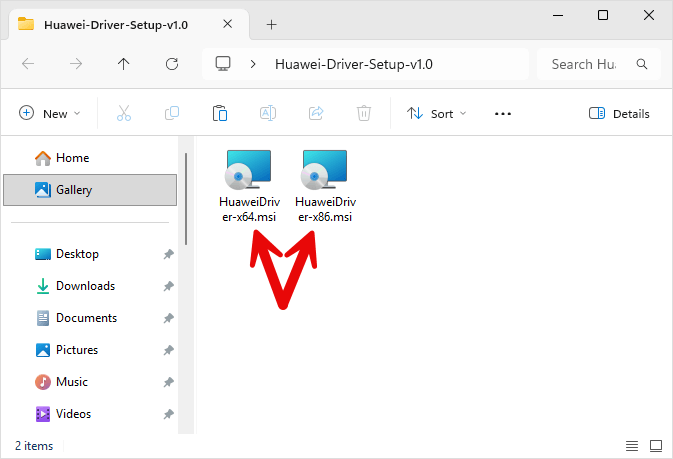Click the 2 items status text
Image resolution: width=673 pixels, height=459 pixels.
pos(34,446)
